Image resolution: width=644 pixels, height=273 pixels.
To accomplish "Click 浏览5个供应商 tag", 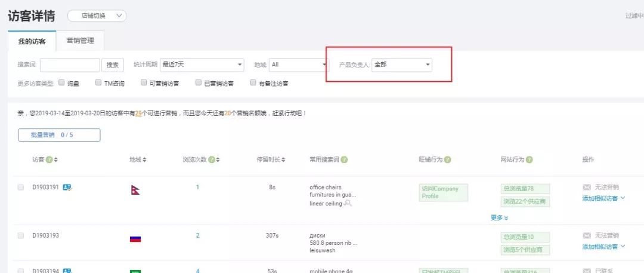I will click(525, 250).
